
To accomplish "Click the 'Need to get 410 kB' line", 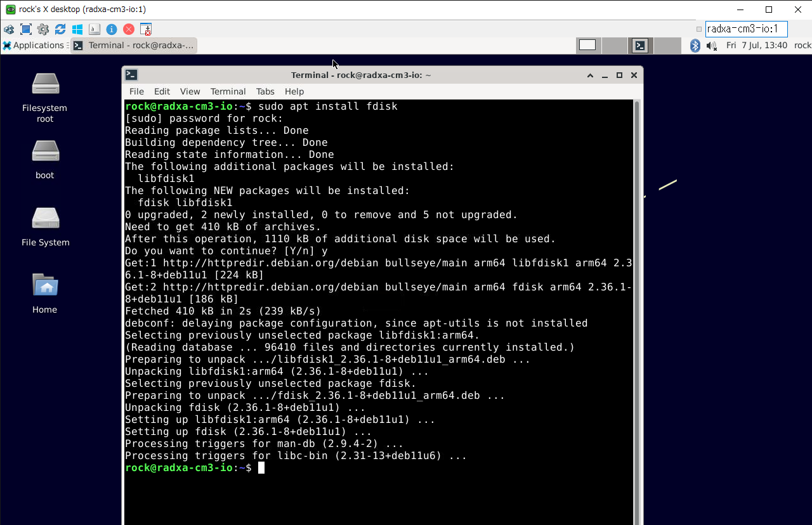I will point(223,226).
